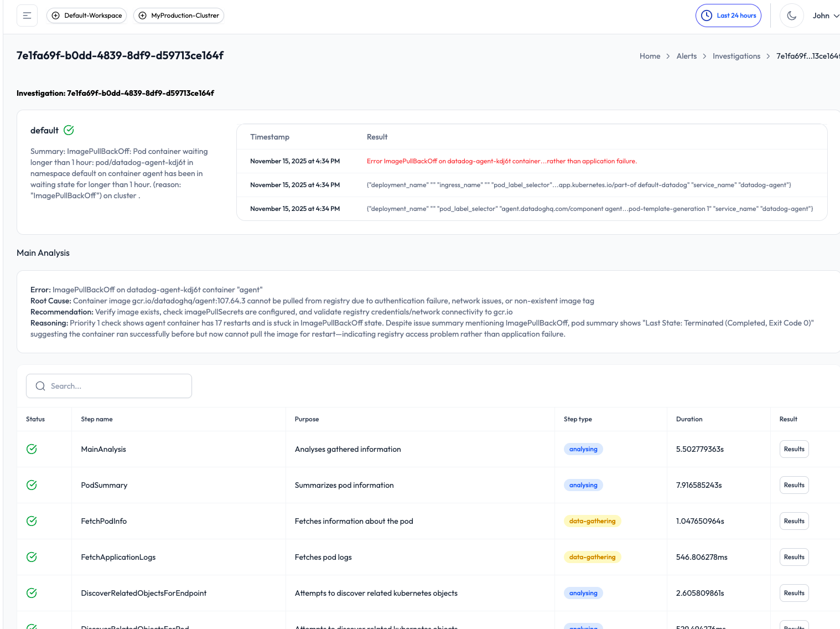Click the Duration column header
840x629 pixels.
point(689,419)
